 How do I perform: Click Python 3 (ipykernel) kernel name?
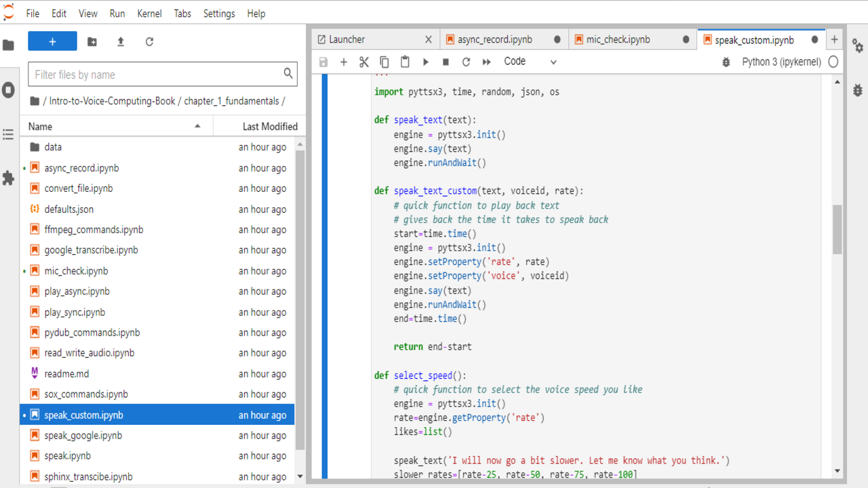click(x=781, y=62)
